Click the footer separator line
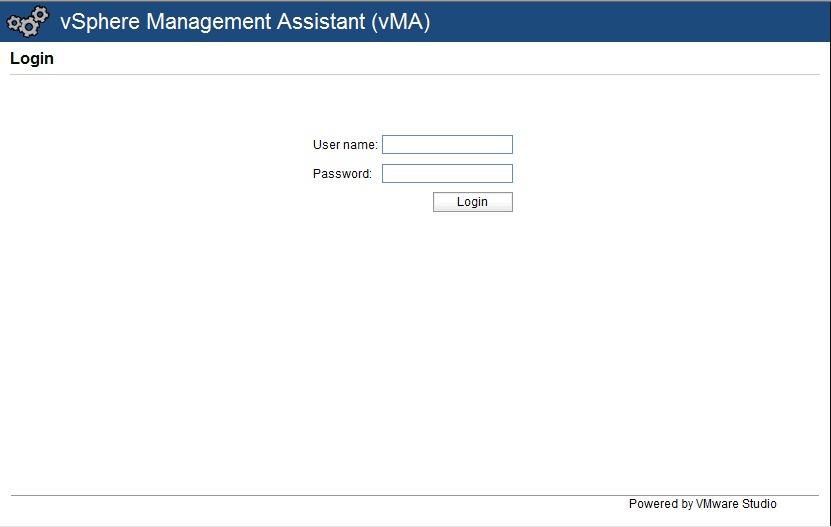Image resolution: width=831 pixels, height=527 pixels. point(415,495)
